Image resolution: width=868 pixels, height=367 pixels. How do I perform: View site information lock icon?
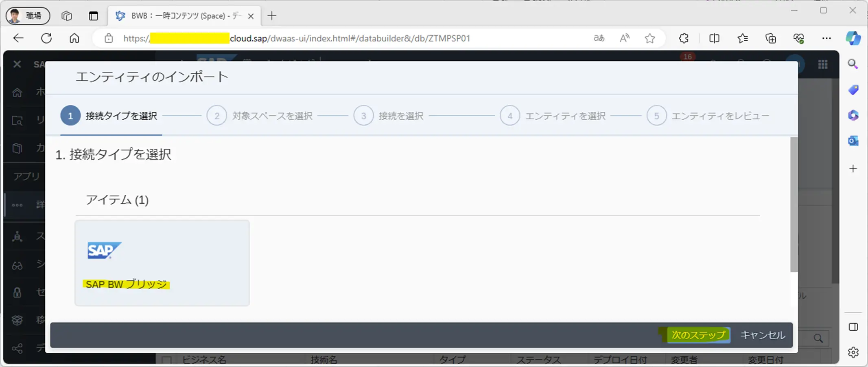108,38
